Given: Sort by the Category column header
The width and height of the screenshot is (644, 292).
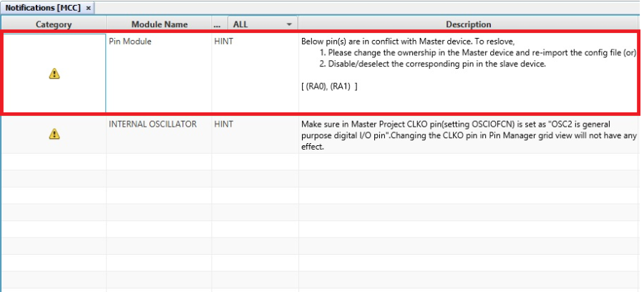Looking at the screenshot, I should (54, 24).
